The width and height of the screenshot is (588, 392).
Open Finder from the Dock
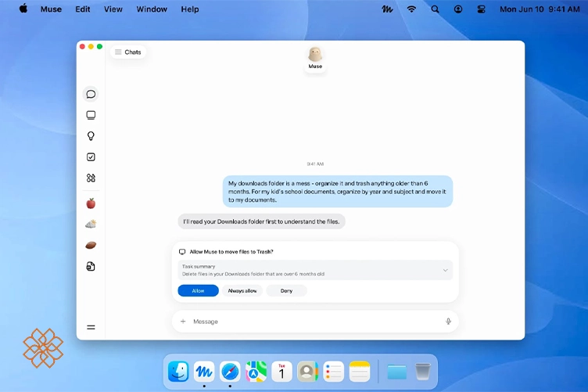coord(178,372)
